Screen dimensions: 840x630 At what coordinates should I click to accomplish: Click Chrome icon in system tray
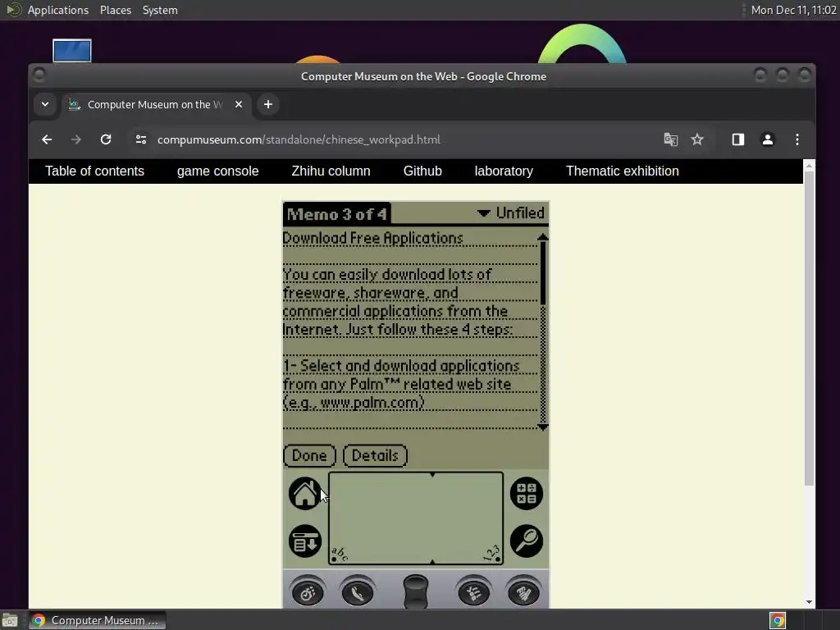pyautogui.click(x=778, y=620)
